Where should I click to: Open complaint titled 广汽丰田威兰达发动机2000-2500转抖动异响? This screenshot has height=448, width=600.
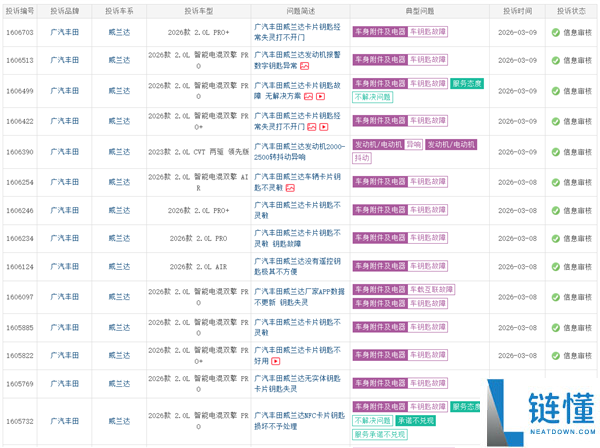tap(300, 152)
